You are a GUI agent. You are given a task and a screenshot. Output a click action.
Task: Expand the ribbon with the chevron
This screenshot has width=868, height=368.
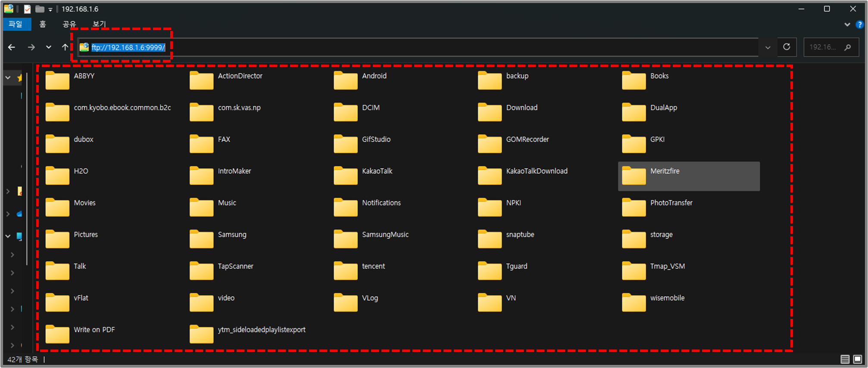847,25
